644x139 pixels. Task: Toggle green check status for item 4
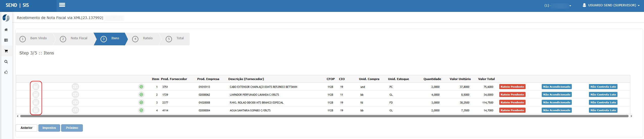tap(141, 110)
